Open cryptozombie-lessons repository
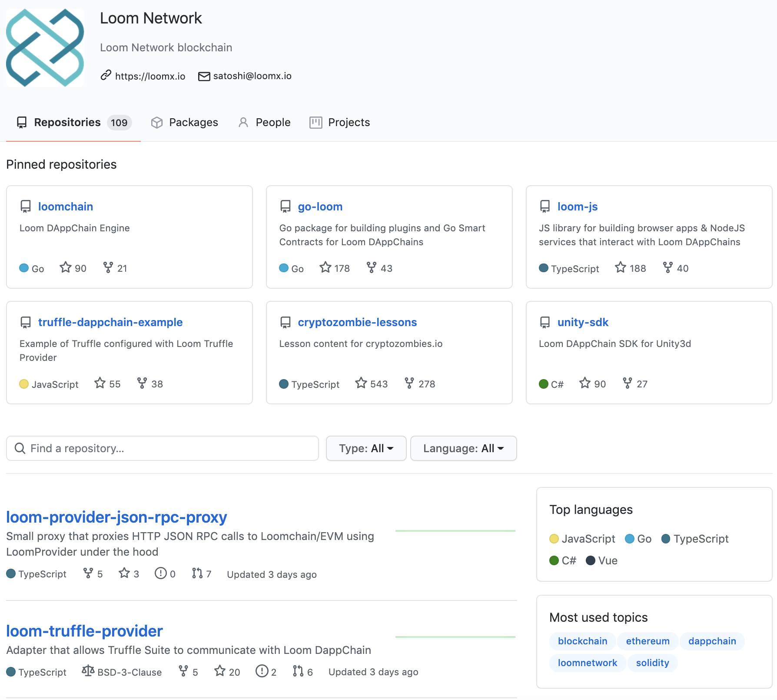The height and width of the screenshot is (700, 777). [357, 322]
